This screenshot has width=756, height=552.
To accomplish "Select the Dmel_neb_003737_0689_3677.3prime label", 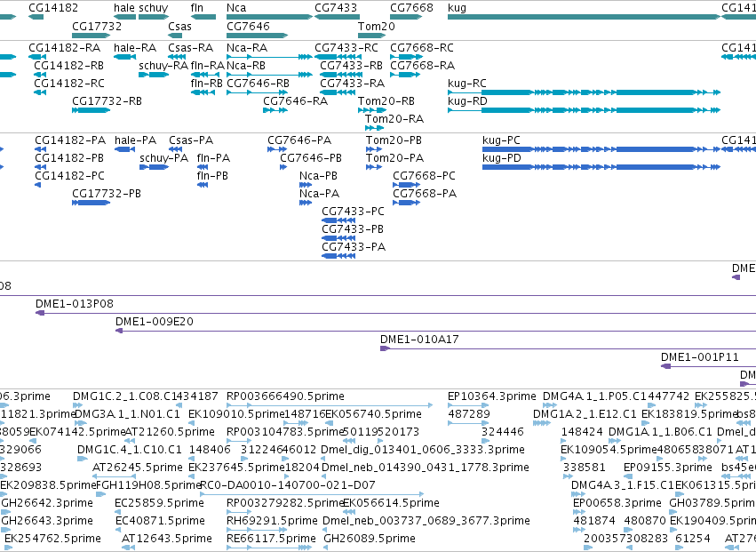I will point(426,521).
